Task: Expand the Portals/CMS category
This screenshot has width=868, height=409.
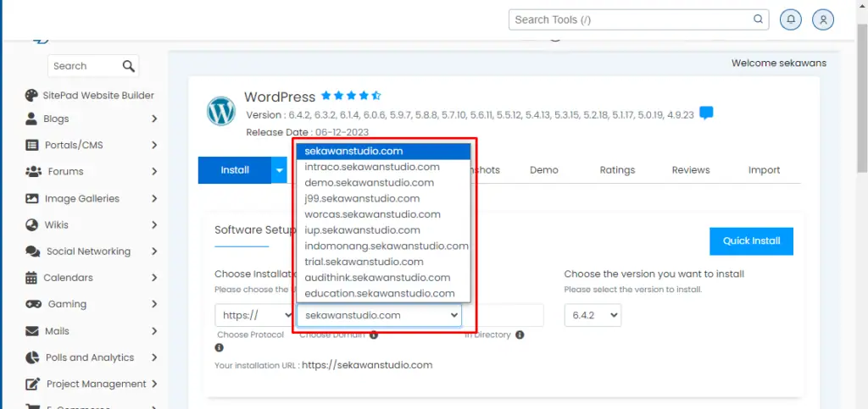Action: (x=154, y=146)
